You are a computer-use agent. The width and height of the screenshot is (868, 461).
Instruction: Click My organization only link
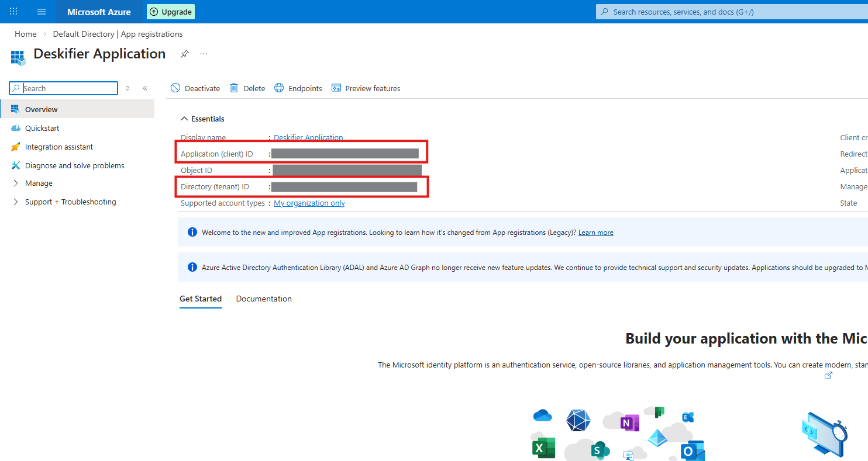click(309, 203)
